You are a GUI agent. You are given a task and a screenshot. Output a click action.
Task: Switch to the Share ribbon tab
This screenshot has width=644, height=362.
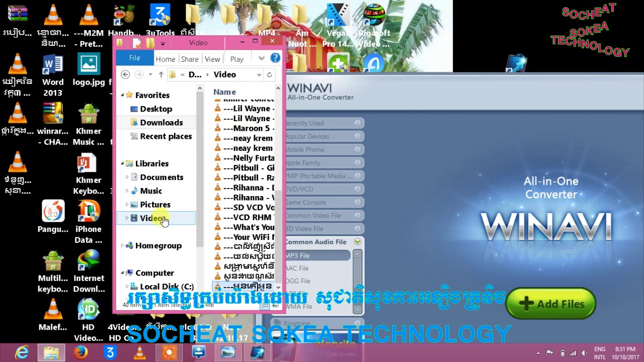tap(190, 59)
